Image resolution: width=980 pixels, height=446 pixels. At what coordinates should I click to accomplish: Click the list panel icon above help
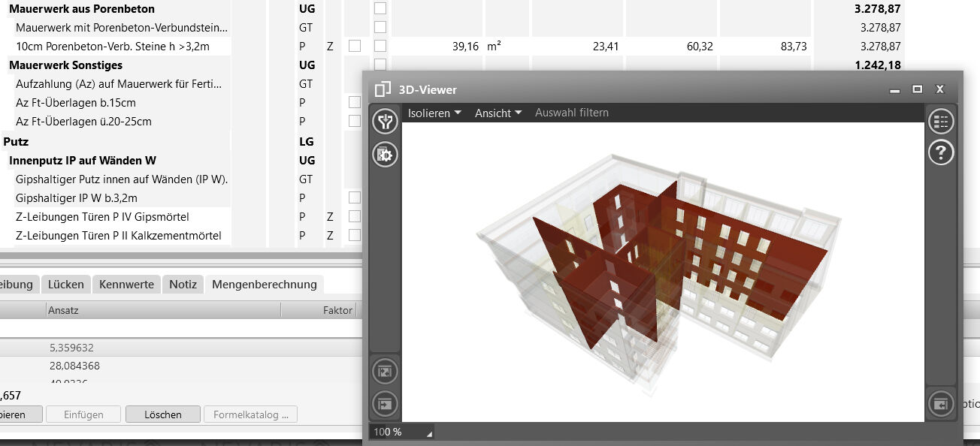point(940,122)
